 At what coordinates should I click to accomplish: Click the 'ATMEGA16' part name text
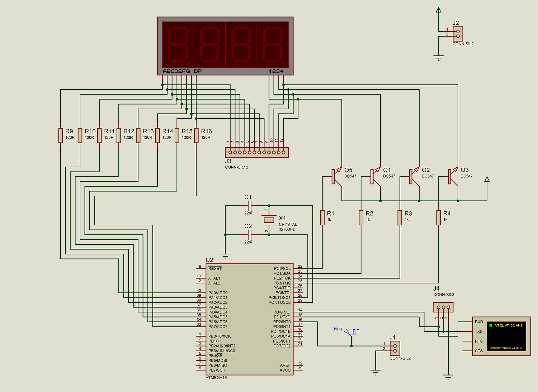pos(216,378)
